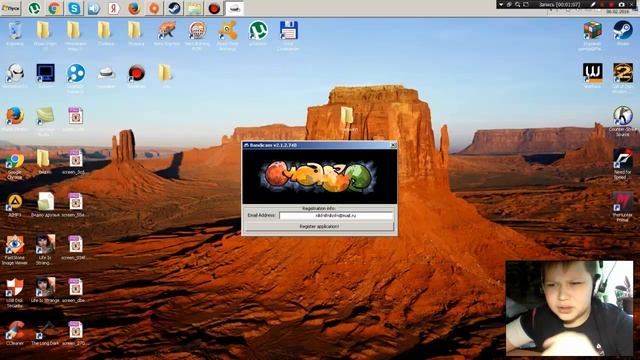Select the screen_dbe file icon
Viewport: 640px width, 360px height.
pyautogui.click(x=75, y=290)
